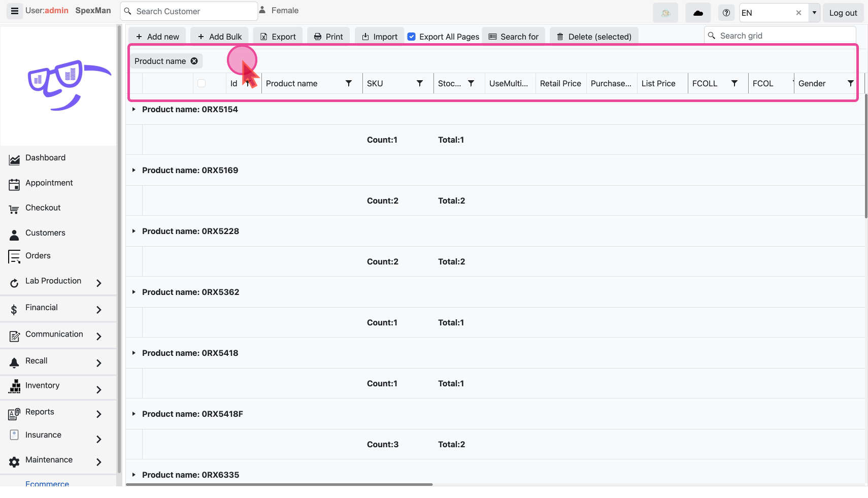Click the hamburger menu icon
This screenshot has height=498, width=868.
click(15, 11)
